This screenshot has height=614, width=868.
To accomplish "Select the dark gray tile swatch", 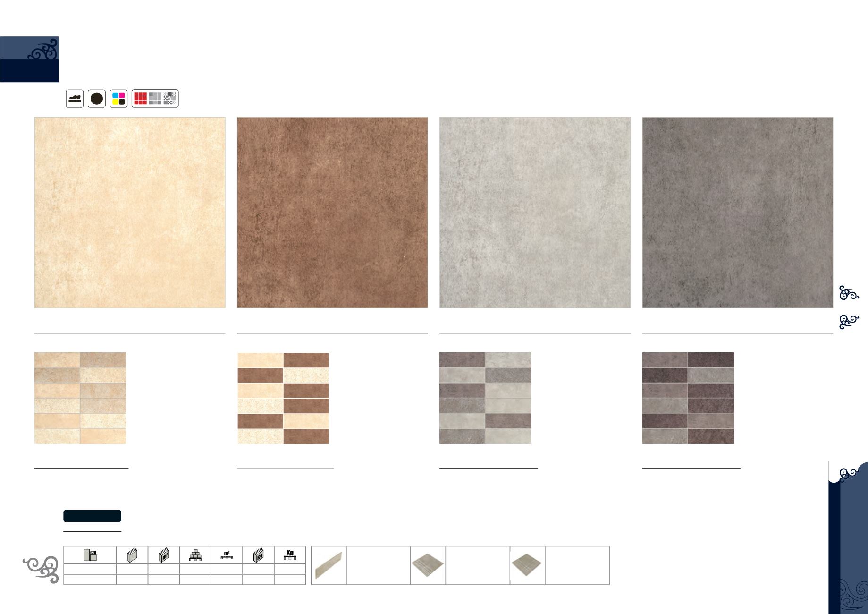I will [x=737, y=213].
